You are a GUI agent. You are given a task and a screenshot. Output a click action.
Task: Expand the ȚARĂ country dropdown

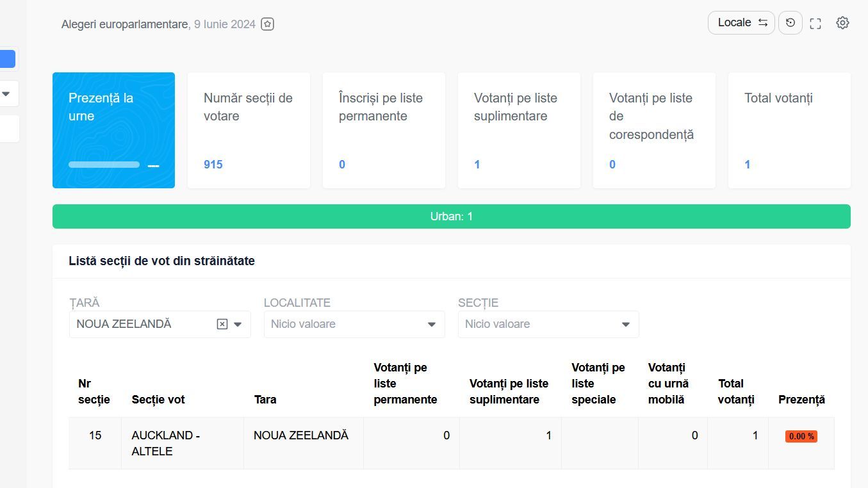pos(238,324)
